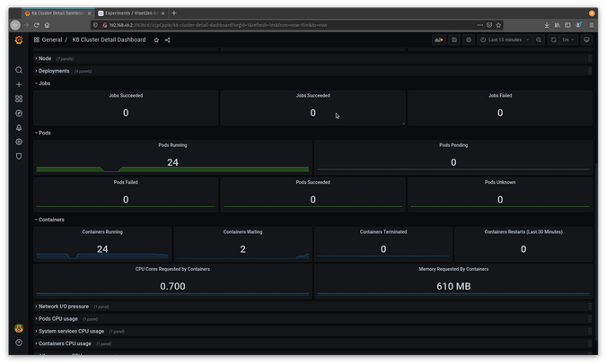Collapse the Pods row

point(45,133)
